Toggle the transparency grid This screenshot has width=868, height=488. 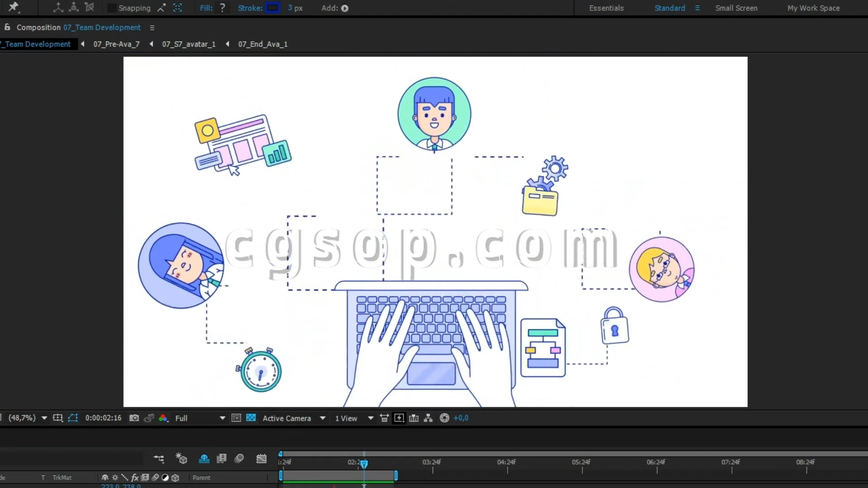[x=251, y=418]
